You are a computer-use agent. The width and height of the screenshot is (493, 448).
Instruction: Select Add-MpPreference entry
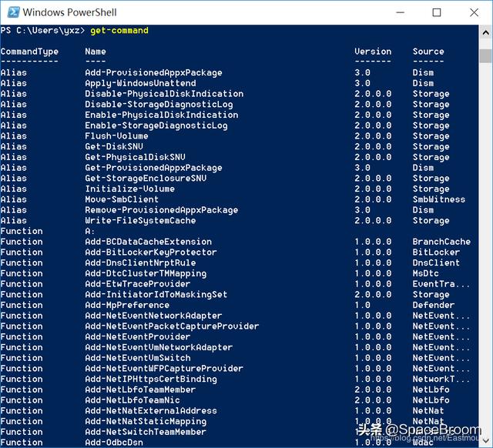pos(127,305)
